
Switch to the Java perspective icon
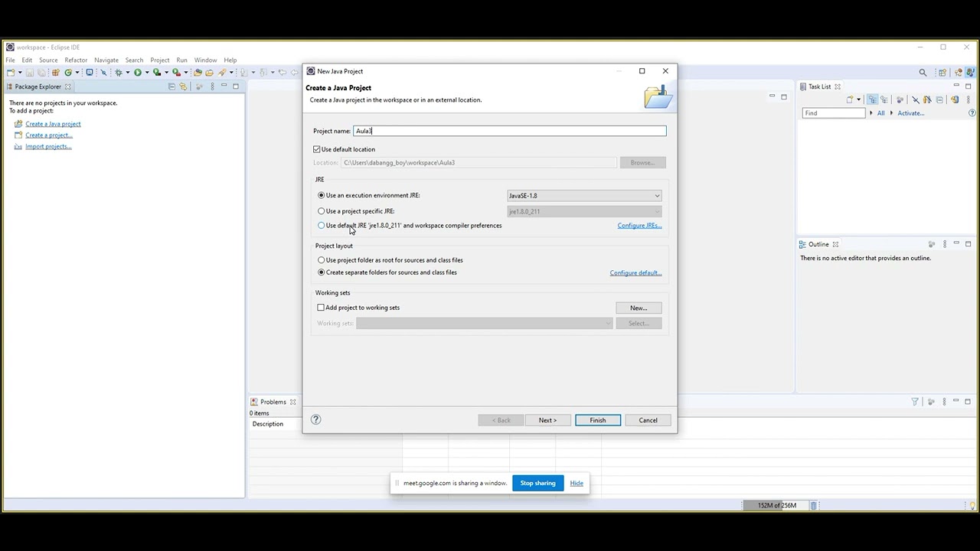[x=971, y=73]
